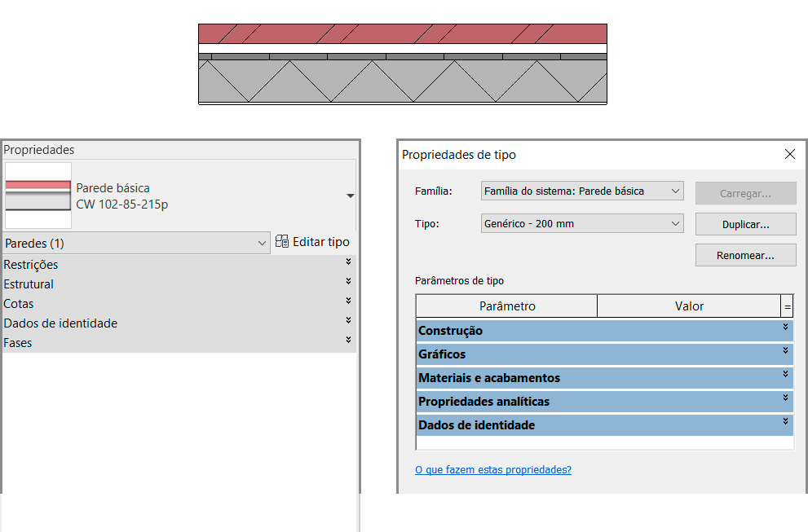Expand the Cotas category
The width and height of the screenshot is (808, 532).
[349, 303]
